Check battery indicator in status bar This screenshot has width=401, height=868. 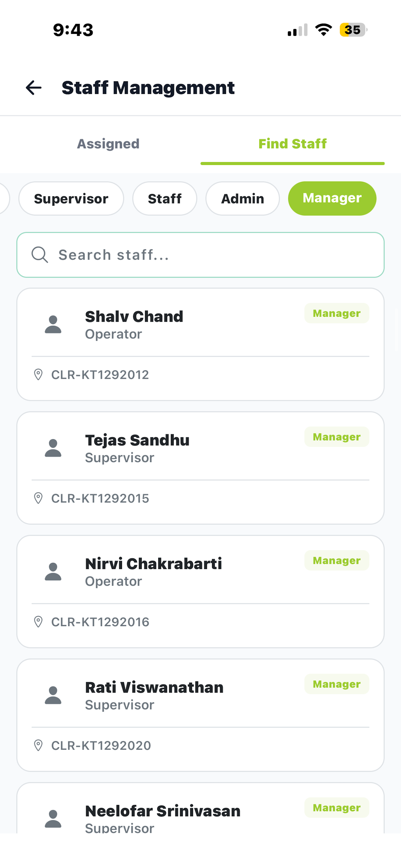tap(353, 30)
